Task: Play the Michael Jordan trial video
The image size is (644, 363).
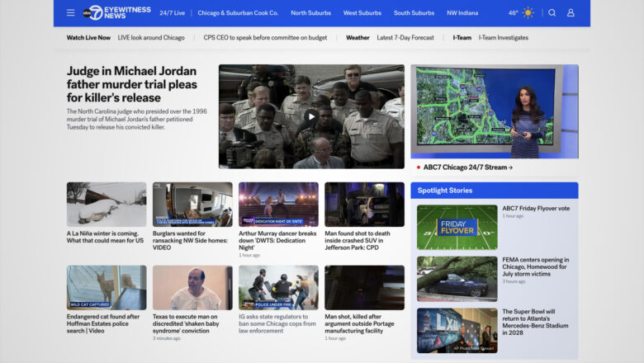Action: coord(311,116)
